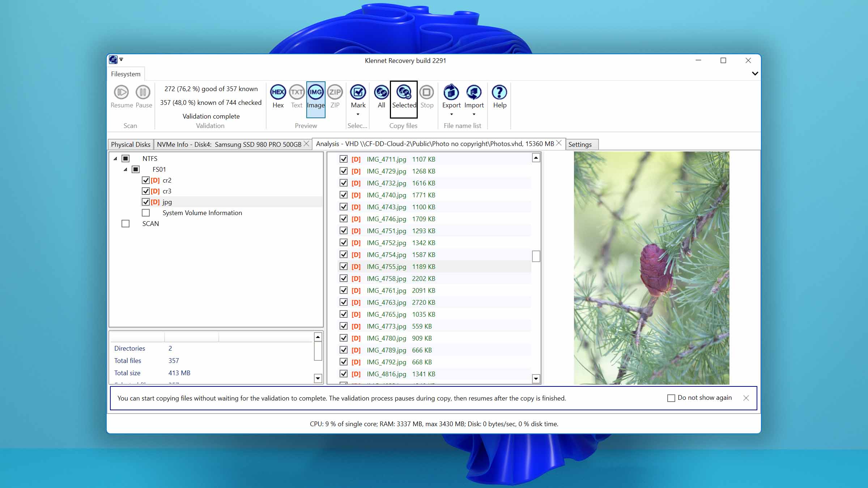
Task: Open the Help icon
Action: click(x=499, y=93)
